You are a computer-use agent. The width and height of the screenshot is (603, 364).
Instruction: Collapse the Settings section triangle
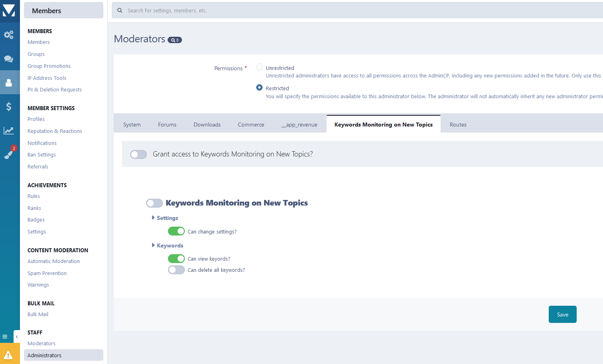153,218
